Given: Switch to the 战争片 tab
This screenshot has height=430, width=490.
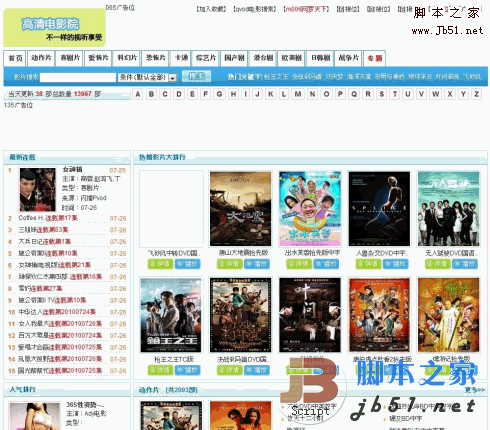Looking at the screenshot, I should pyautogui.click(x=349, y=58).
